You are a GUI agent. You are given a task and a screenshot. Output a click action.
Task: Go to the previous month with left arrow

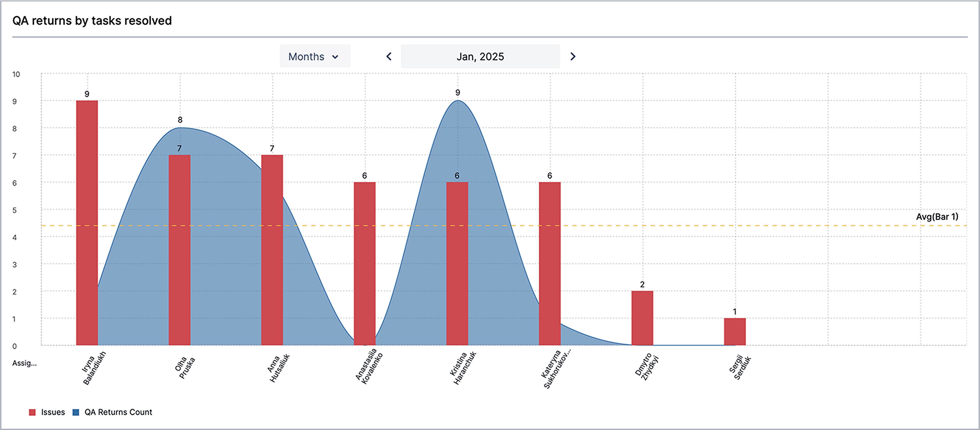coord(389,57)
